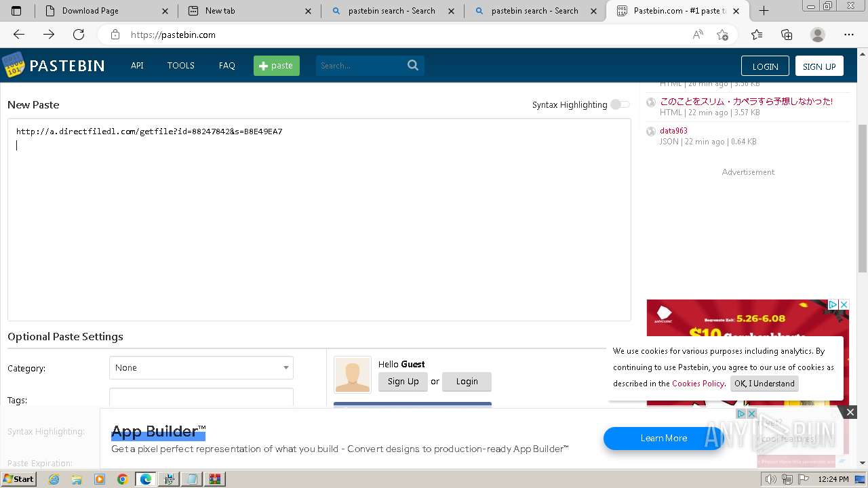
Task: Click the LOGIN button in header
Action: click(x=765, y=66)
